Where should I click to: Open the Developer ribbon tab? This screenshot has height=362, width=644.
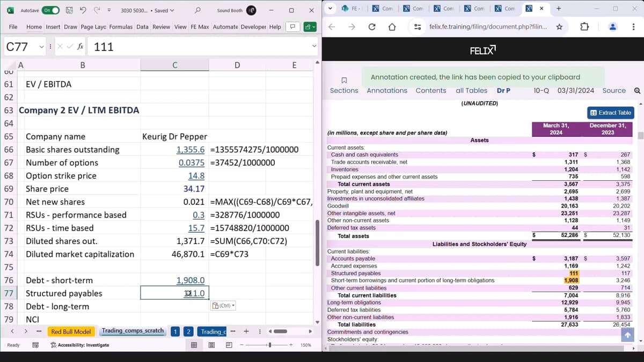(253, 27)
